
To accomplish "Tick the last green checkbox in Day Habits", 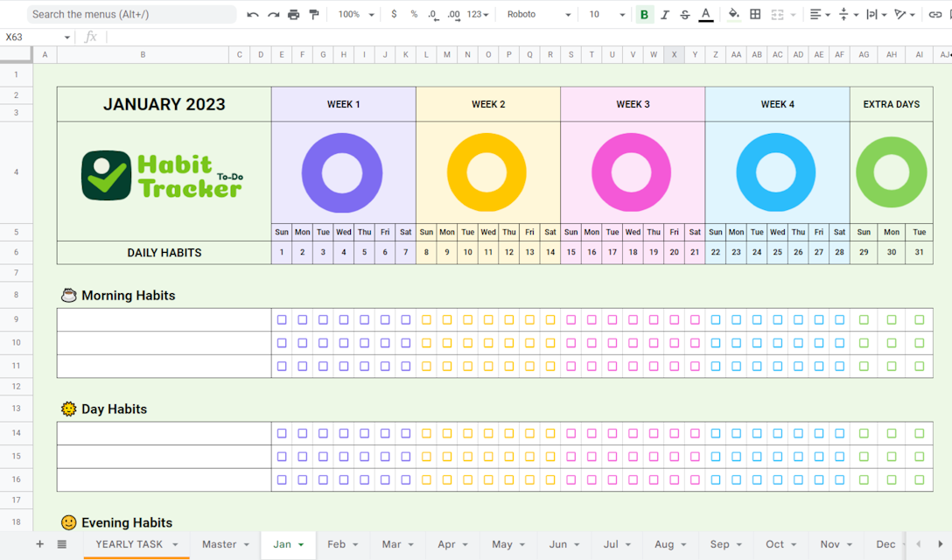I will tap(920, 479).
